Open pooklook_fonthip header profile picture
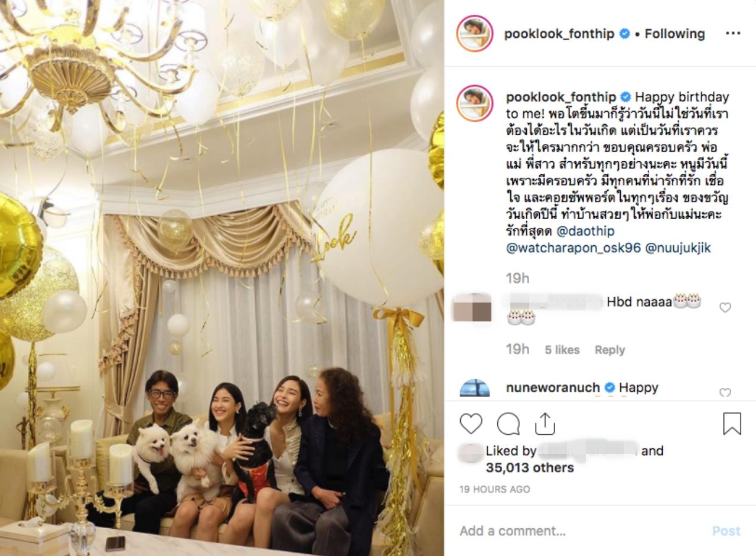This screenshot has width=756, height=556. [474, 34]
